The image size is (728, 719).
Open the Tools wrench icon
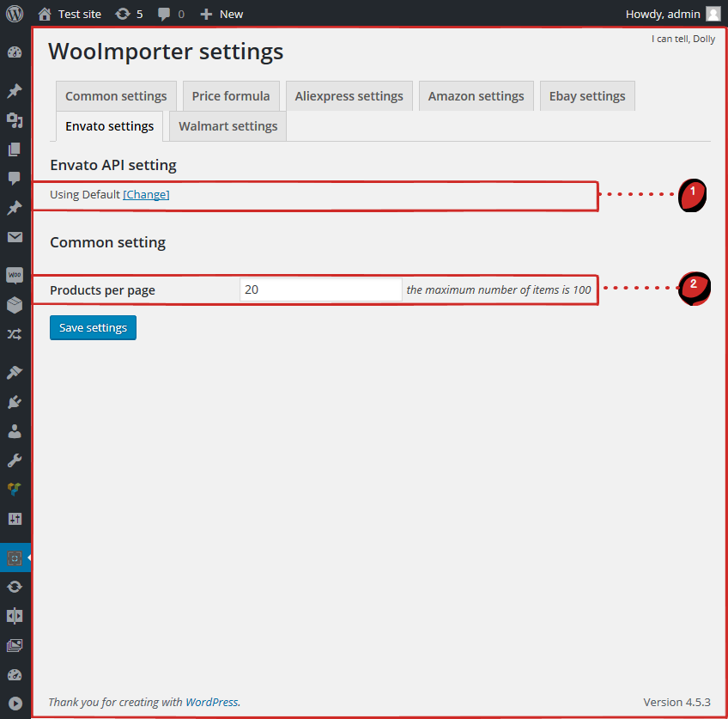(15, 460)
